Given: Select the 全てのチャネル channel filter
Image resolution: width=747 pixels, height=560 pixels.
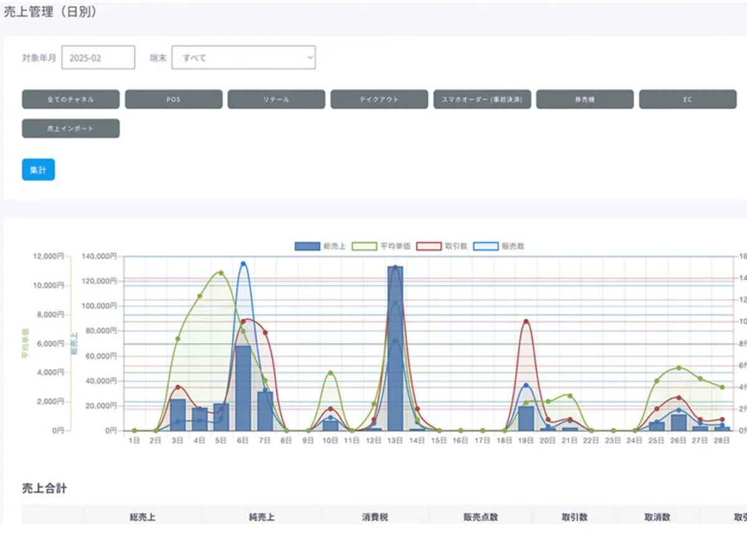Looking at the screenshot, I should click(70, 100).
